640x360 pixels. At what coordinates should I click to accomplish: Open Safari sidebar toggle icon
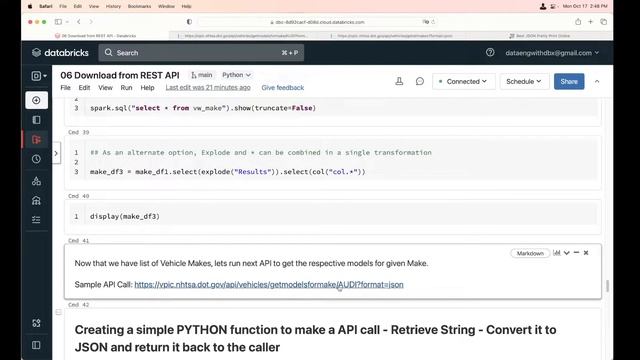[x=58, y=22]
